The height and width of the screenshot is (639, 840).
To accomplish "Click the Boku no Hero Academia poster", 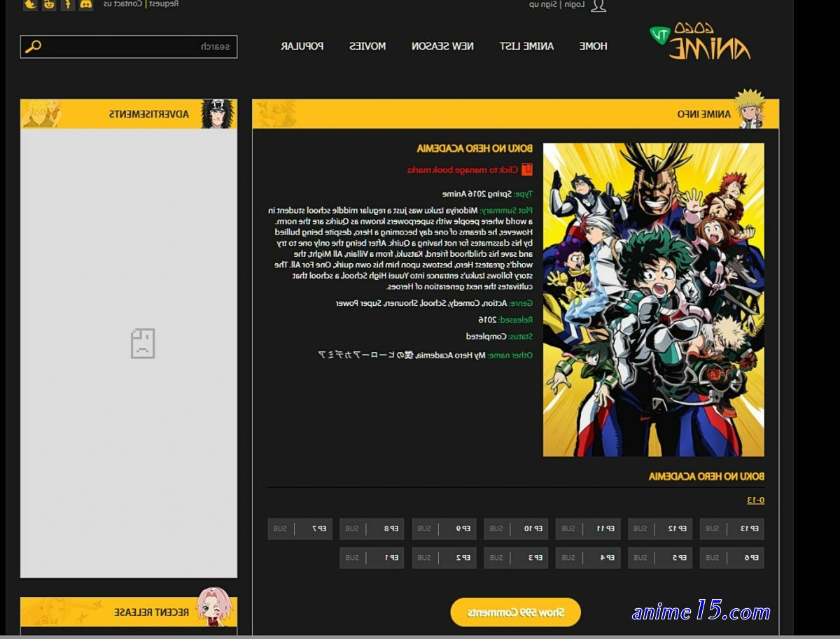I will tap(654, 300).
